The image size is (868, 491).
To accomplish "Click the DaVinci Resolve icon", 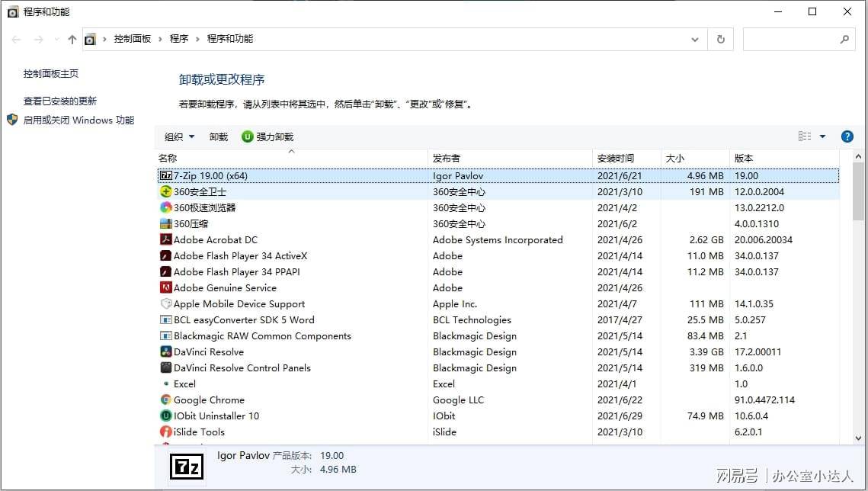I will [x=165, y=352].
